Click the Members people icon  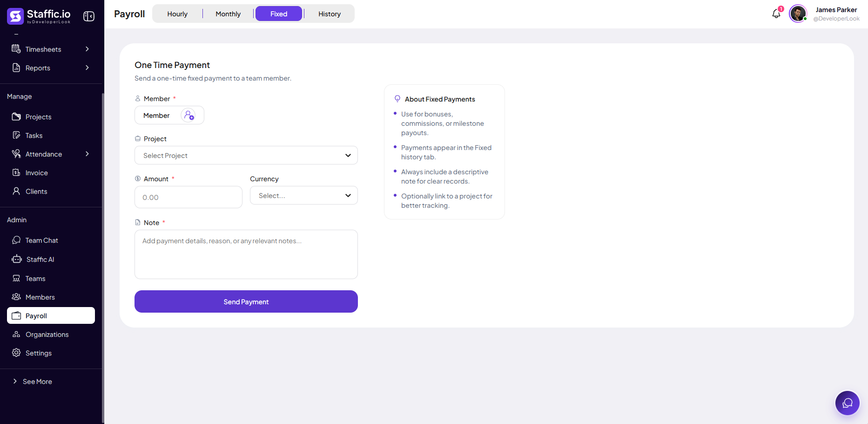click(16, 297)
